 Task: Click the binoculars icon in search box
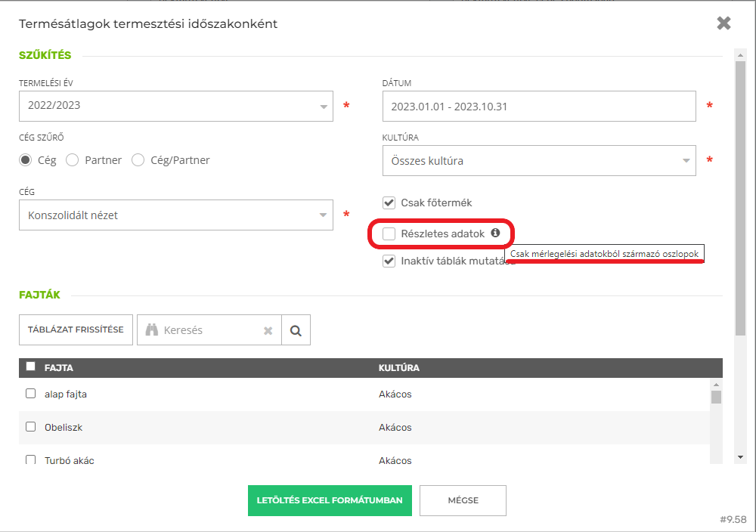151,330
